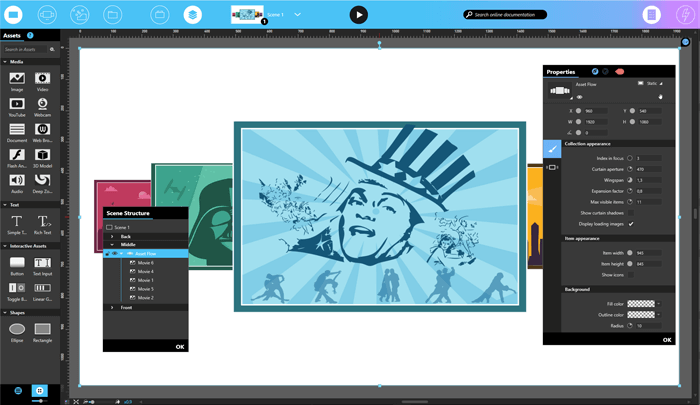The height and width of the screenshot is (405, 700).
Task: Click the Fill color swatch
Action: (x=641, y=304)
